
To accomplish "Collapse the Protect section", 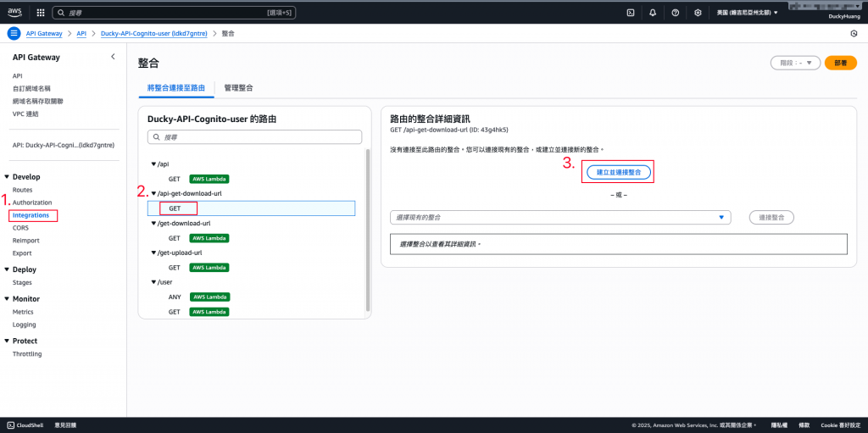I will (x=7, y=341).
